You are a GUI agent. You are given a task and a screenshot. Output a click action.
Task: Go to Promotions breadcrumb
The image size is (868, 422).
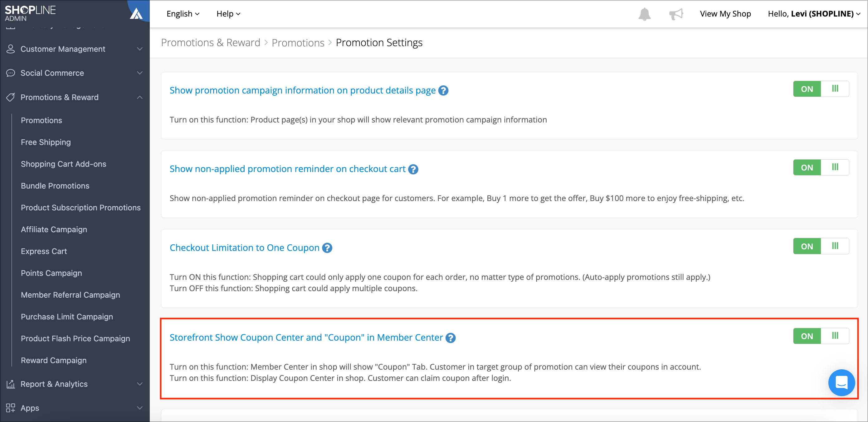[x=298, y=43]
